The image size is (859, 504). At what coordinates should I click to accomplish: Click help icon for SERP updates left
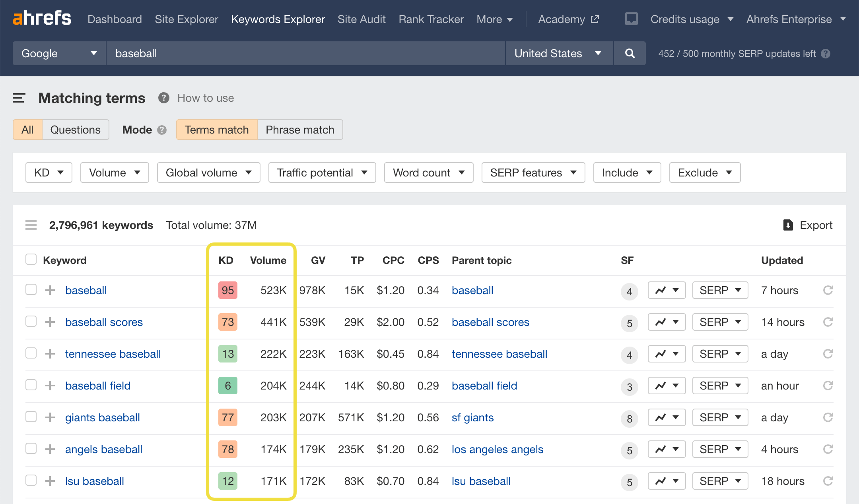coord(826,54)
